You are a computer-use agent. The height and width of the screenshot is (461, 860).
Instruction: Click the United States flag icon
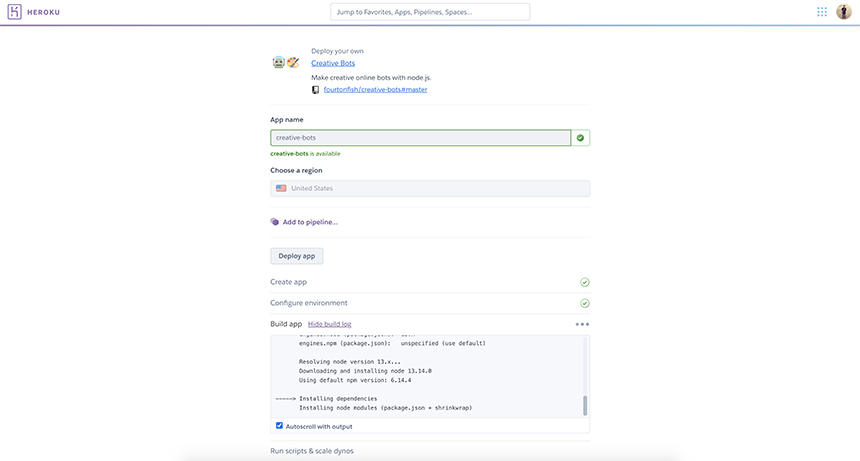click(281, 188)
